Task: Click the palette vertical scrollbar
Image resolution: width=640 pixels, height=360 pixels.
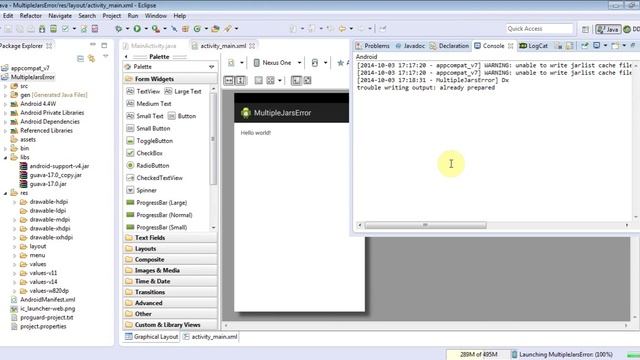Action: (213, 139)
